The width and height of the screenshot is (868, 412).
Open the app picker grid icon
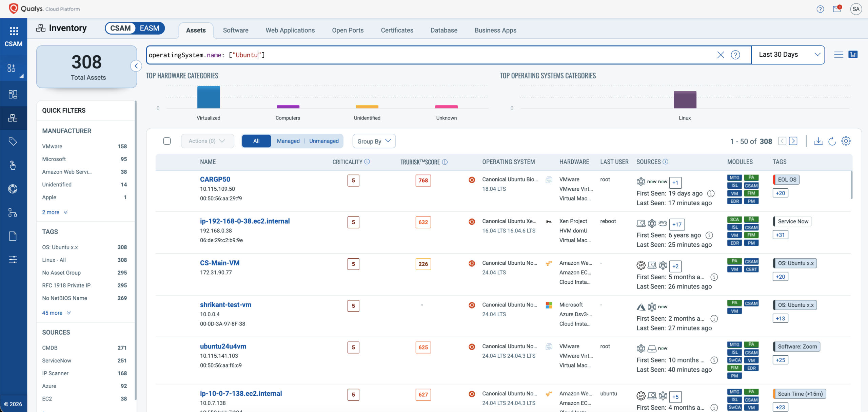tap(14, 31)
